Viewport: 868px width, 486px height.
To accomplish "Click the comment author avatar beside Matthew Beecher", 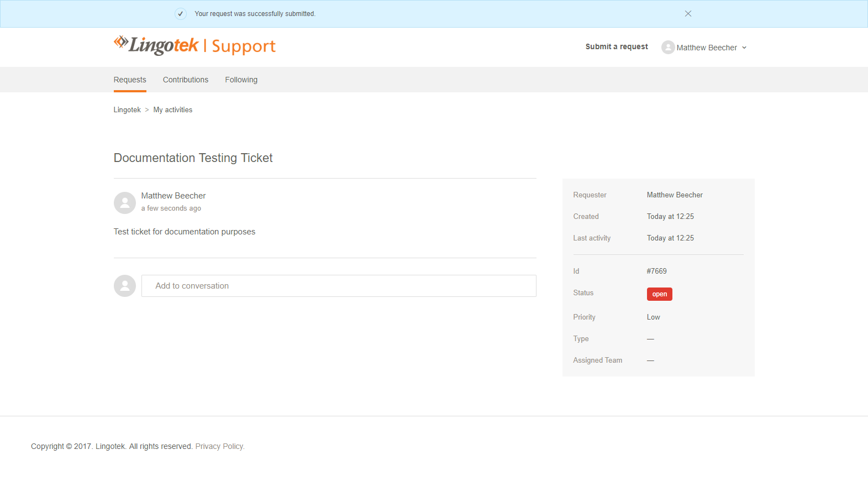I will pos(125,203).
